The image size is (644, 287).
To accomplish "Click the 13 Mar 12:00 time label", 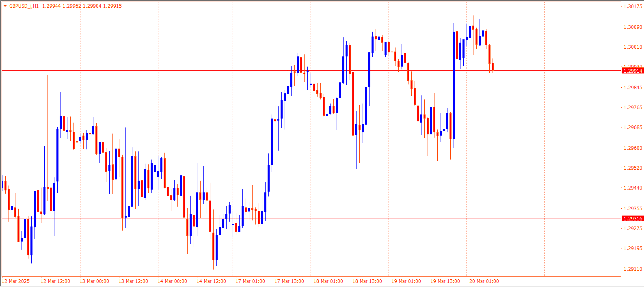I will (133, 281).
